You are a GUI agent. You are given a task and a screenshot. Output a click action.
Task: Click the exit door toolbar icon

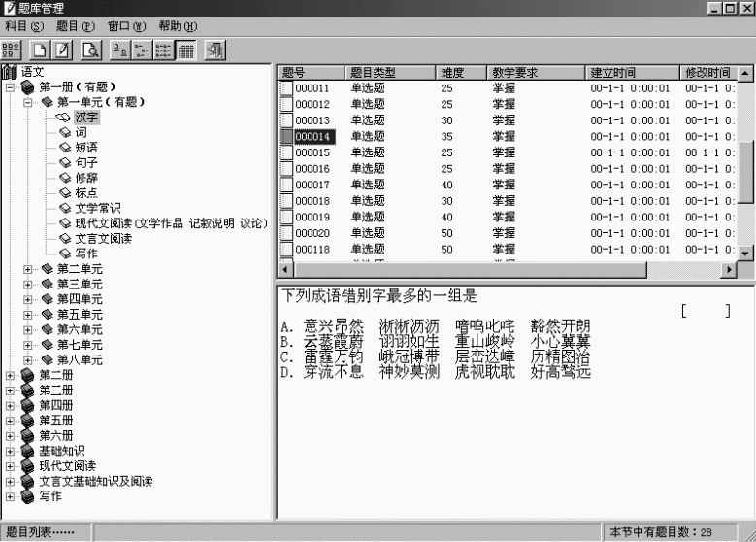click(x=215, y=50)
